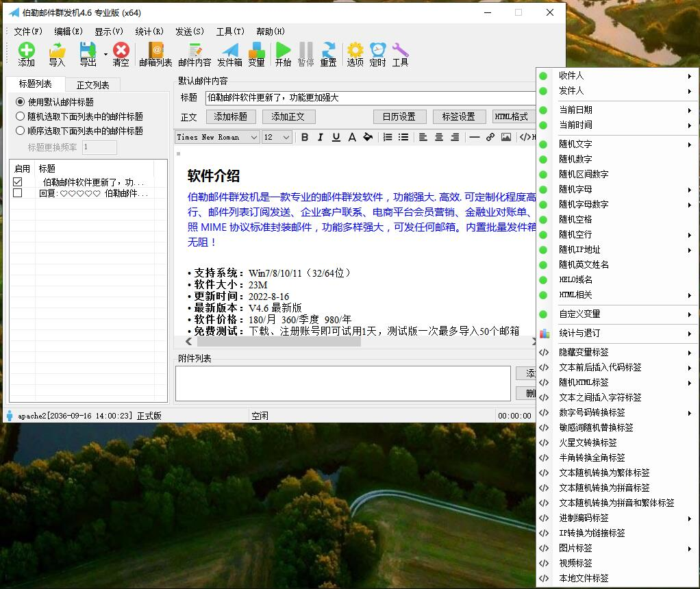Expand the 随机IP地址 submenu
This screenshot has width=700, height=589.
click(x=617, y=249)
